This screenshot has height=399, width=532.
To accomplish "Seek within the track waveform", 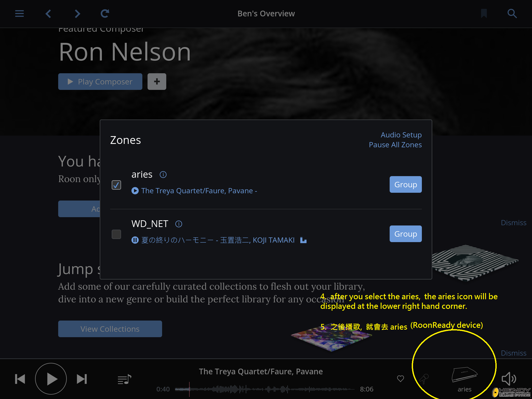I will [x=265, y=389].
